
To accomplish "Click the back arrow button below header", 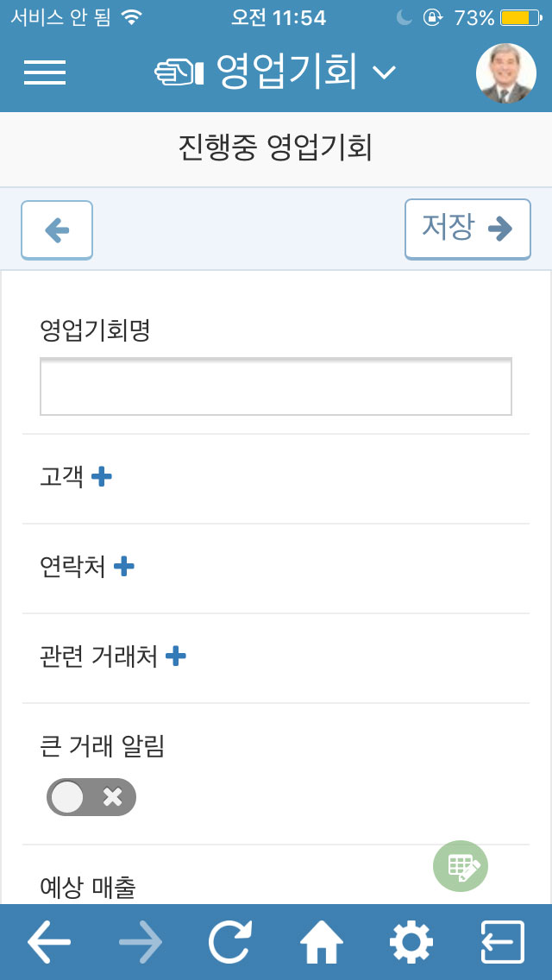I will [x=57, y=230].
